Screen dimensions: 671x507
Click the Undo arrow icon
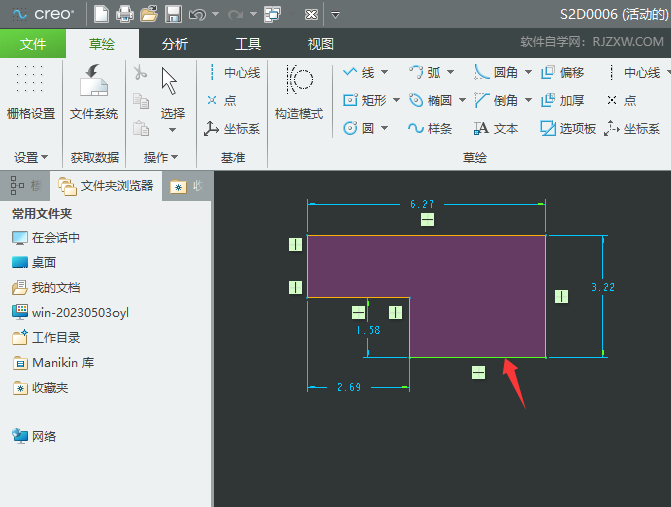[x=197, y=15]
